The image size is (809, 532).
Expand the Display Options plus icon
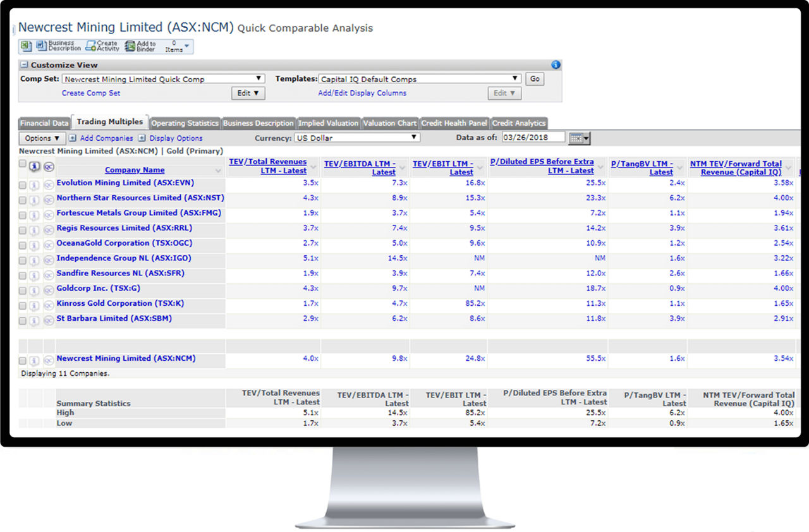142,138
